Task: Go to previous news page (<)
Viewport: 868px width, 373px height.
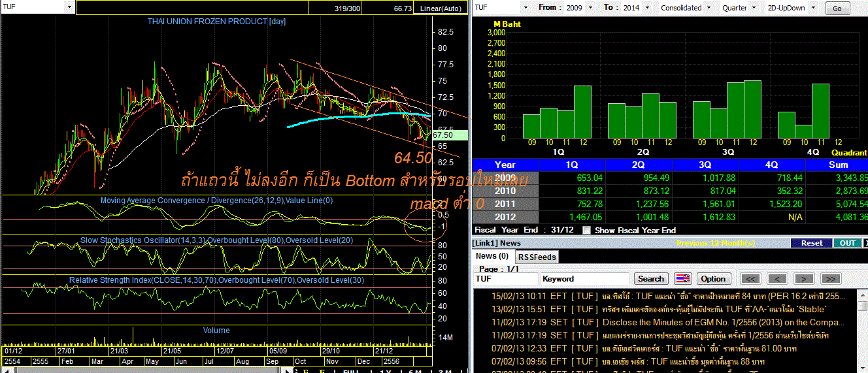Action: tap(777, 279)
